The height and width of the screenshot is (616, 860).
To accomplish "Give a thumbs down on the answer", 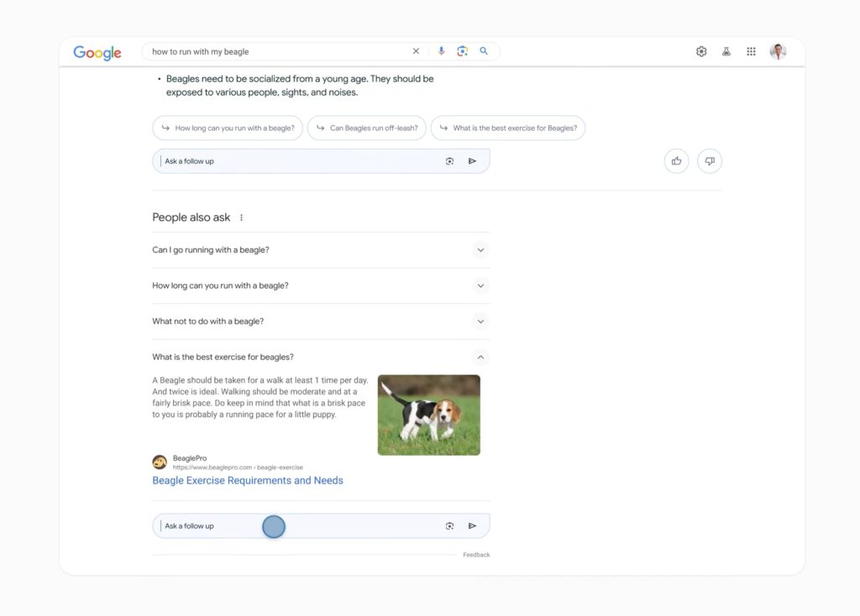I will pos(710,161).
